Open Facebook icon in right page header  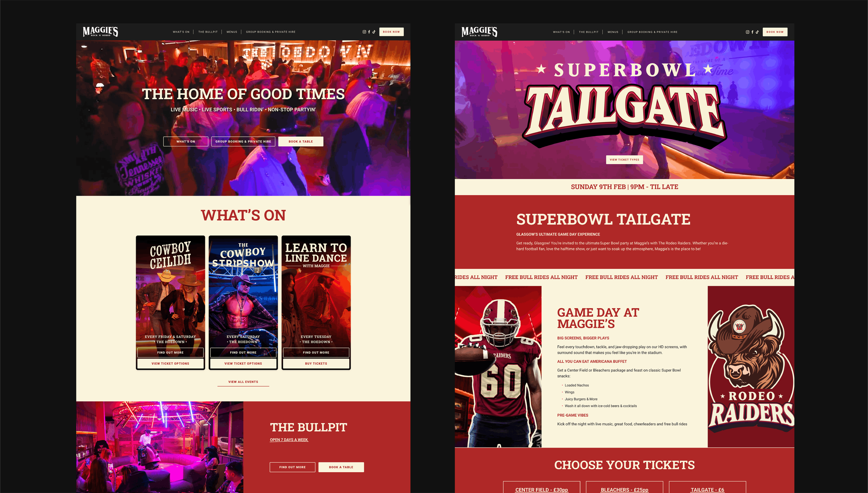[x=752, y=32]
